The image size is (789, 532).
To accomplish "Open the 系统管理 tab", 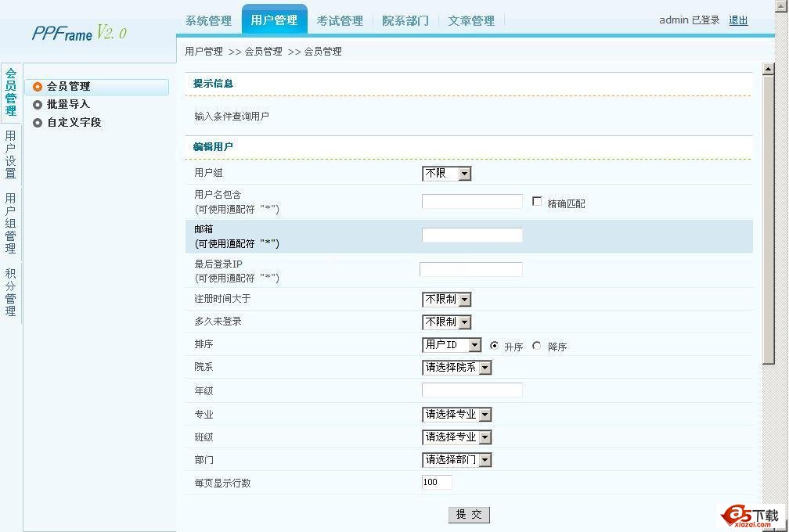I will [x=208, y=21].
